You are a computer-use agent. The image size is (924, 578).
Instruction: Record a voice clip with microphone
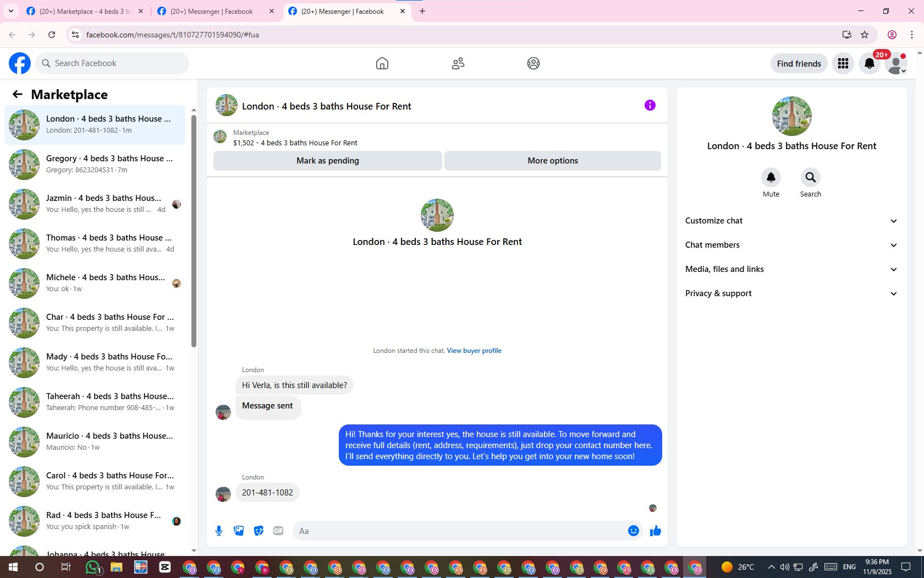tap(219, 531)
